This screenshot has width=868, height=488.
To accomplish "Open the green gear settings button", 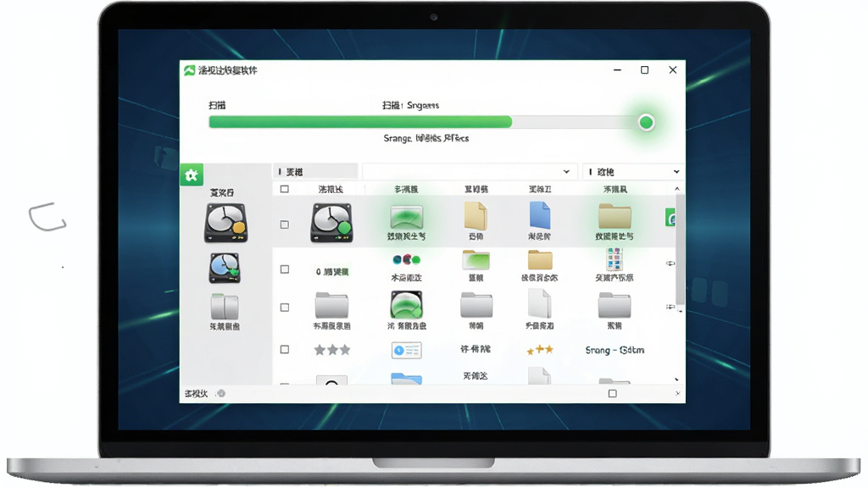I will 192,175.
